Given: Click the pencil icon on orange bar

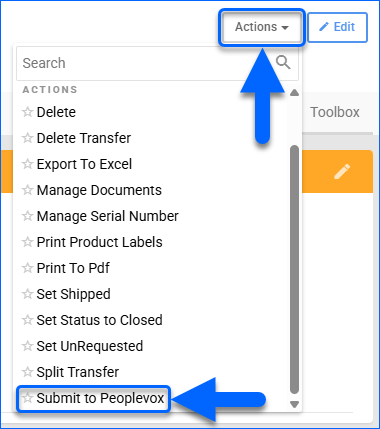Looking at the screenshot, I should (342, 171).
